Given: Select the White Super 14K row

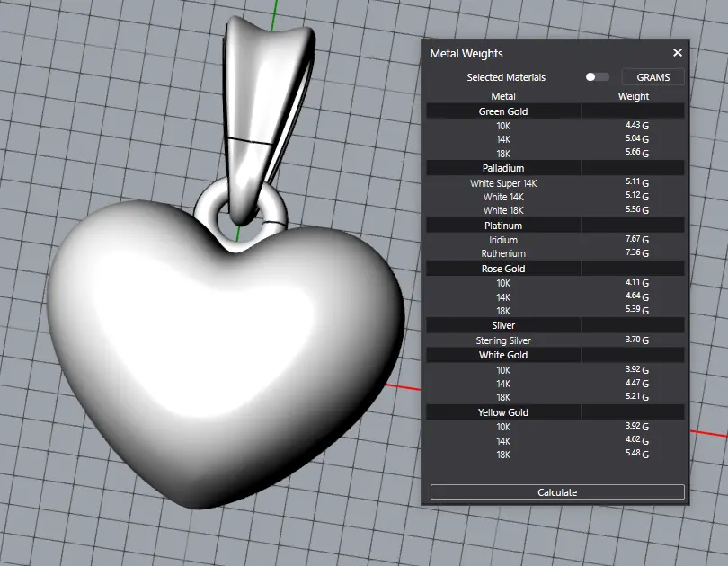Looking at the screenshot, I should (x=503, y=183).
